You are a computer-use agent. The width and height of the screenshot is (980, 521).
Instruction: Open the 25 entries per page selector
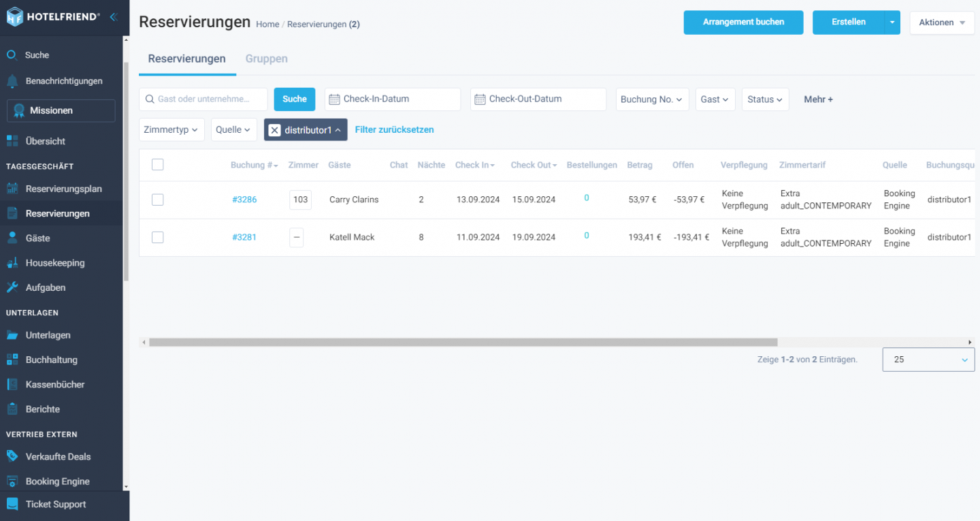pyautogui.click(x=928, y=360)
